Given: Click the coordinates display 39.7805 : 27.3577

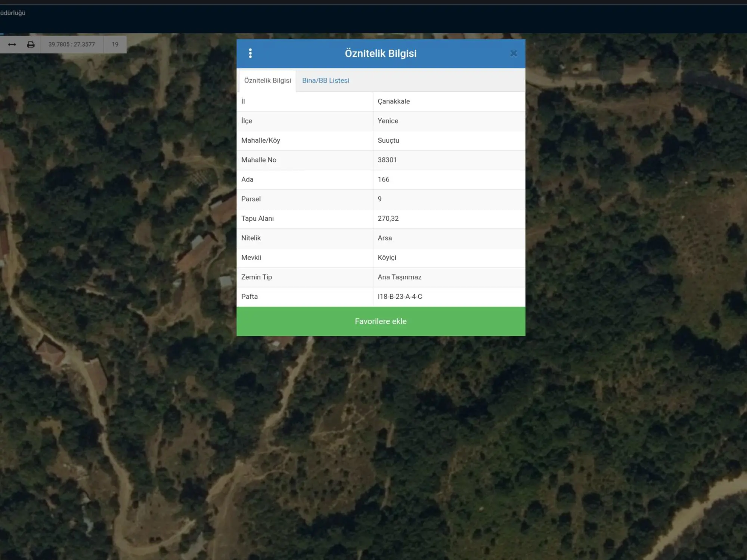Looking at the screenshot, I should (72, 44).
